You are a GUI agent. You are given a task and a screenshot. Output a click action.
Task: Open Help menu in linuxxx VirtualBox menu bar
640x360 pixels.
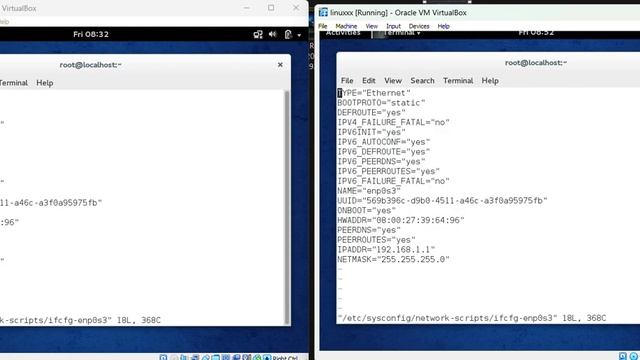[443, 26]
